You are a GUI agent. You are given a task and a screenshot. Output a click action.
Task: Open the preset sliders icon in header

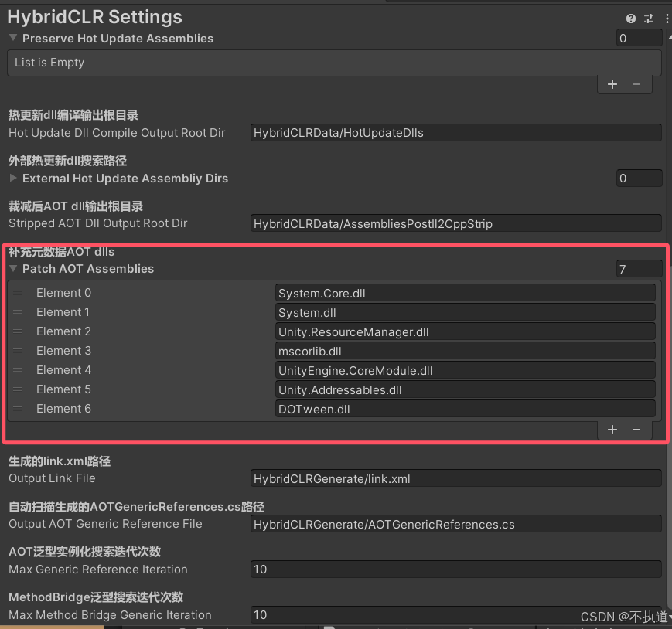point(649,19)
